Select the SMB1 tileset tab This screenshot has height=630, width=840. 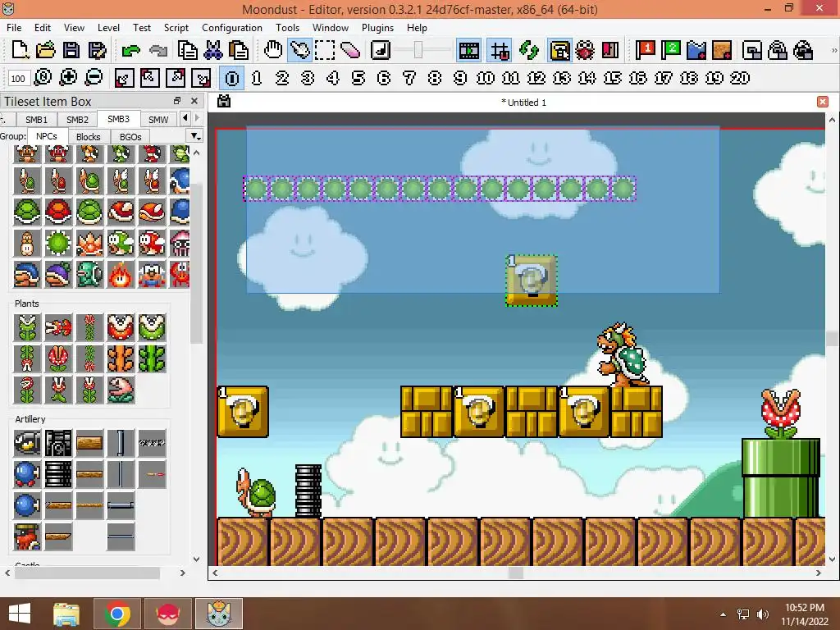(36, 120)
